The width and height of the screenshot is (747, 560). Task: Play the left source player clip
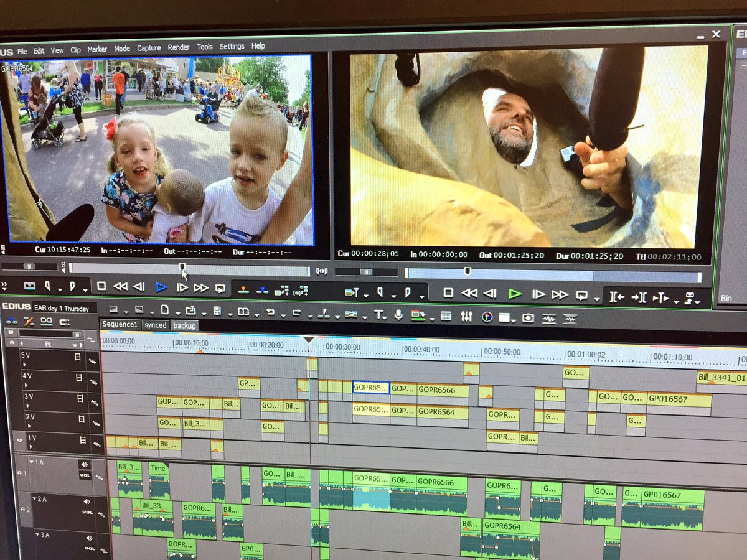tap(161, 287)
